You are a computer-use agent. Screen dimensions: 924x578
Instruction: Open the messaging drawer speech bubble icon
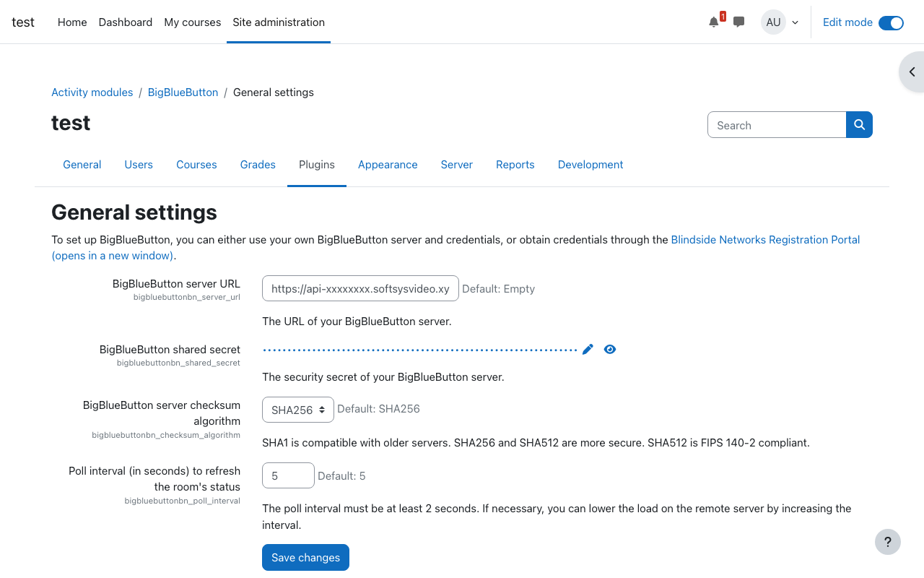click(738, 22)
